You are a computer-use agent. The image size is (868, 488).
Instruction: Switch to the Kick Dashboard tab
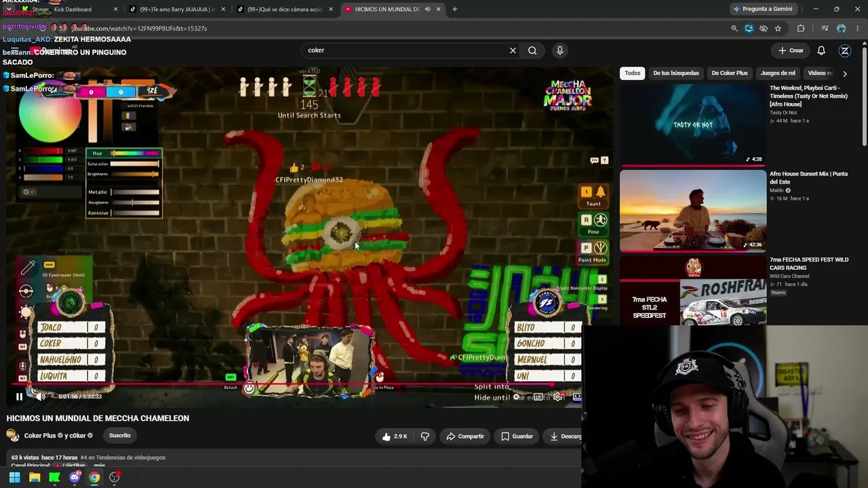(73, 9)
